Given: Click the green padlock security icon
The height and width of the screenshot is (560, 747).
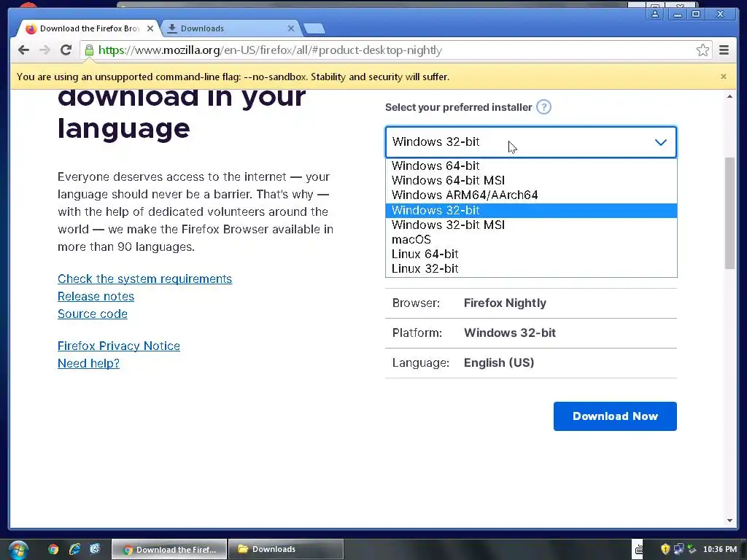Looking at the screenshot, I should coord(89,50).
